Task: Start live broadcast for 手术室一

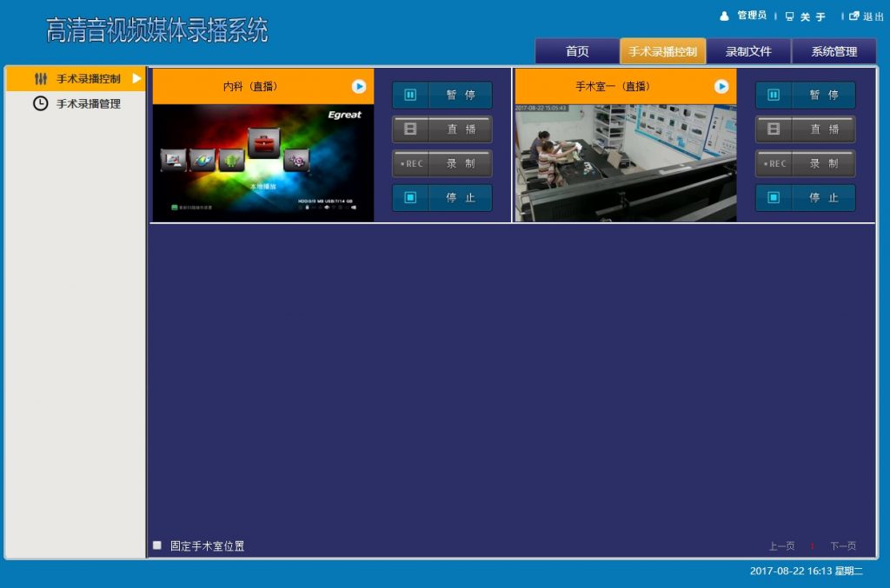Action: [x=805, y=129]
